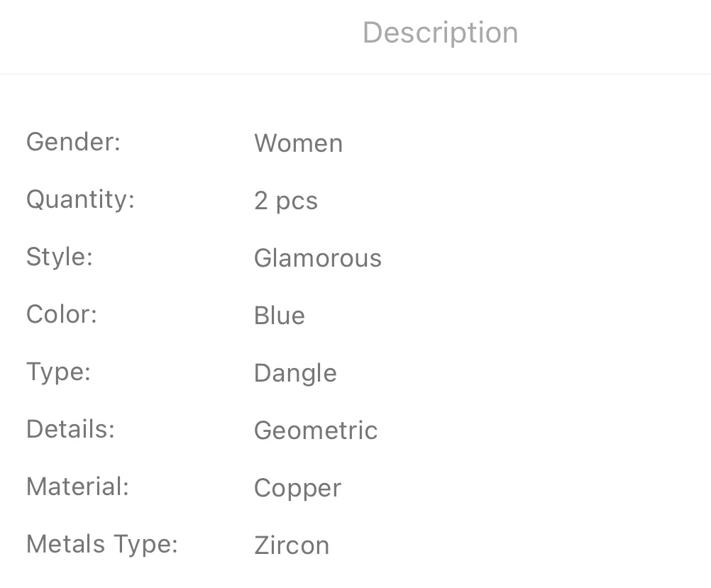Select the Geometric details value
Image resolution: width=711 pixels, height=588 pixels.
315,431
